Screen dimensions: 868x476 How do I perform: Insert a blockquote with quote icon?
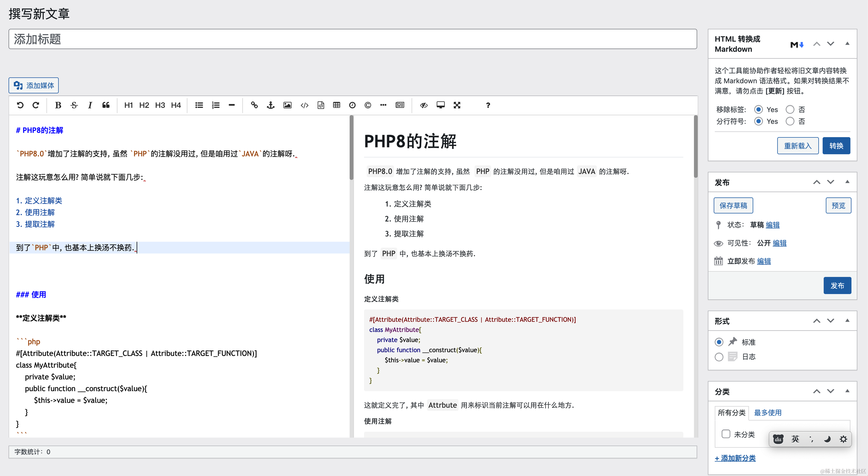(x=106, y=105)
